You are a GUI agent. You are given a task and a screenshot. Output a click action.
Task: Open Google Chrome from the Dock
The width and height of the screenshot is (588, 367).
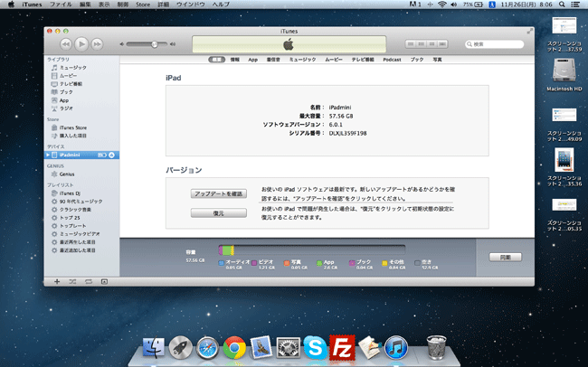click(234, 347)
